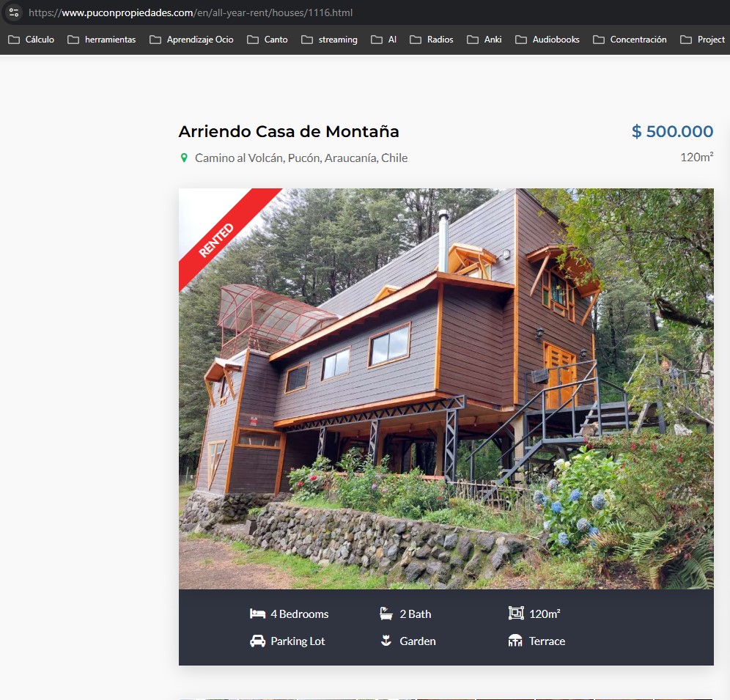Click the Arriendo Casa de Montaña title

coord(289,131)
